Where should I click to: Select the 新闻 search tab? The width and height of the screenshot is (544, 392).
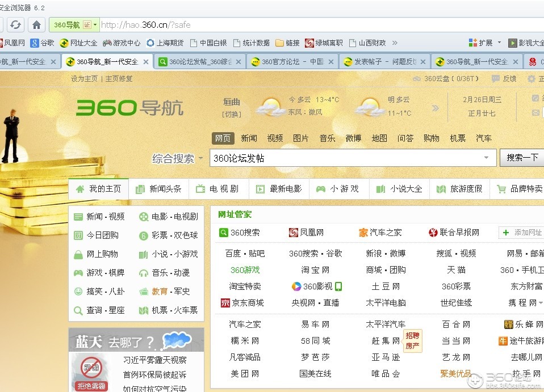(249, 138)
